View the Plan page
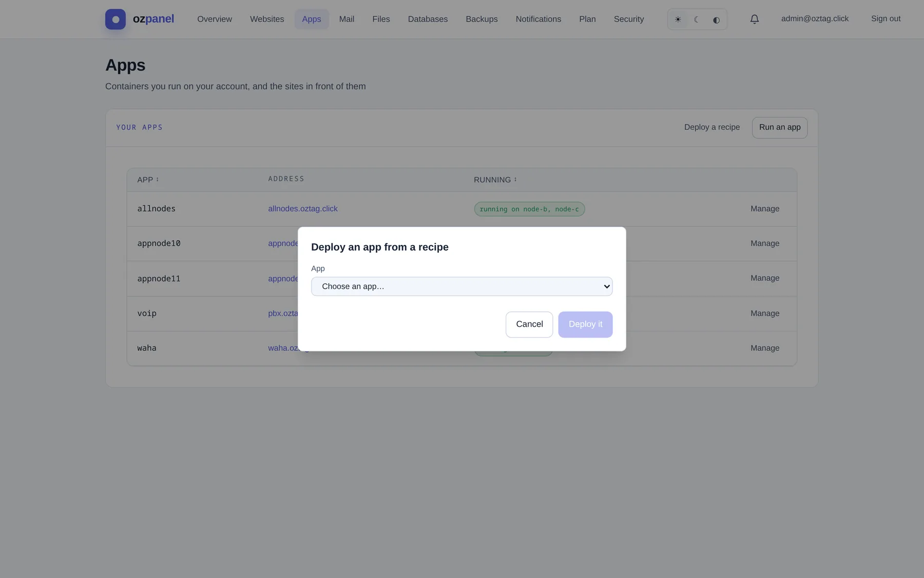Screen dimensions: 924x578 (x=587, y=19)
